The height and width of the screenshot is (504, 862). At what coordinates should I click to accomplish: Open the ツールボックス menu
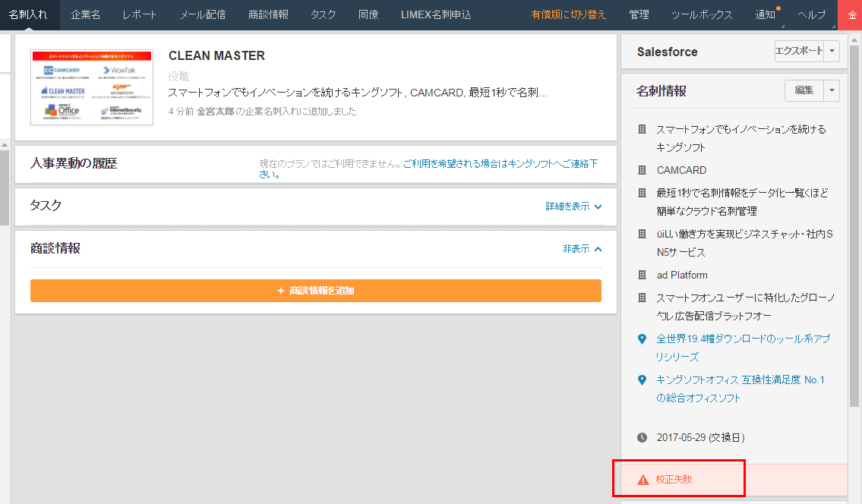pos(702,15)
